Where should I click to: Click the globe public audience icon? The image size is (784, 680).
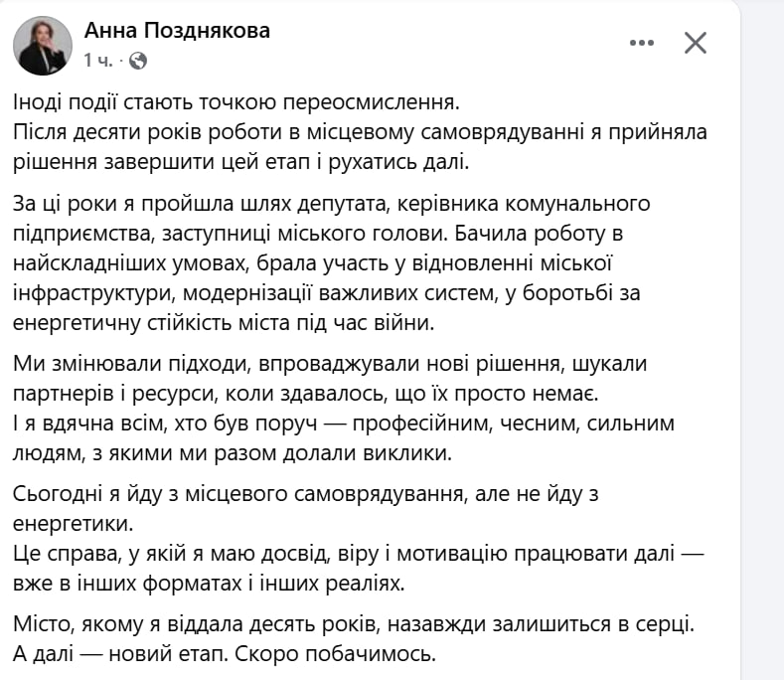[138, 61]
